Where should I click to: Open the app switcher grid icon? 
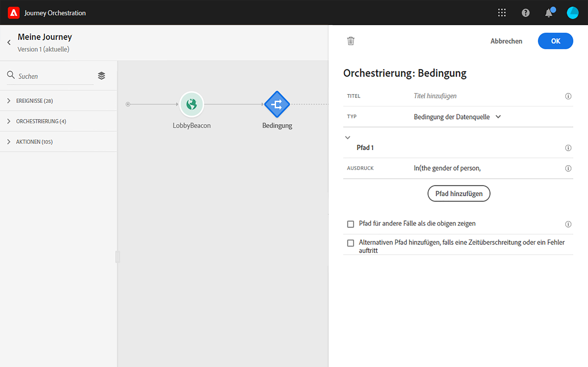(502, 13)
